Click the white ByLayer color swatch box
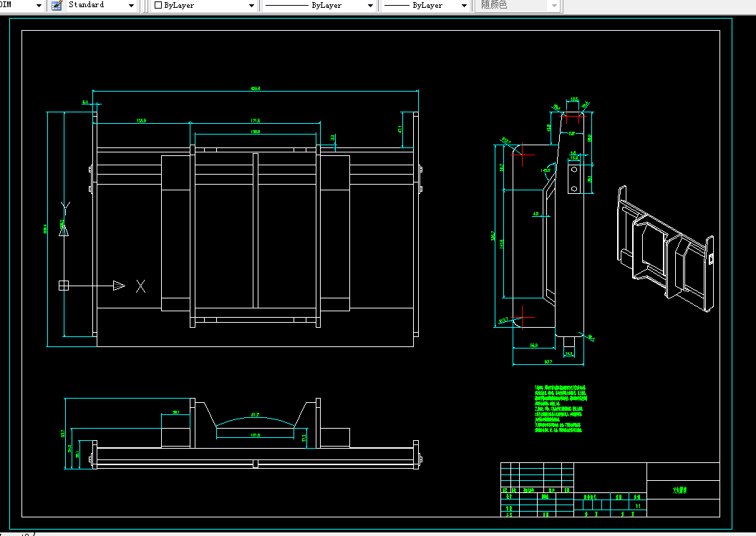The image size is (756, 536). pyautogui.click(x=158, y=5)
